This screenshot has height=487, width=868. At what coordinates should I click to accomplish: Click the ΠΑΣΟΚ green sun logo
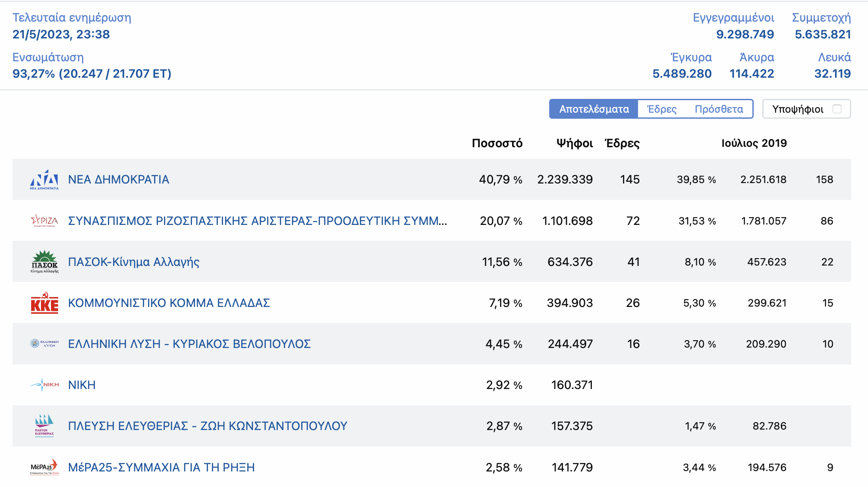click(x=44, y=262)
